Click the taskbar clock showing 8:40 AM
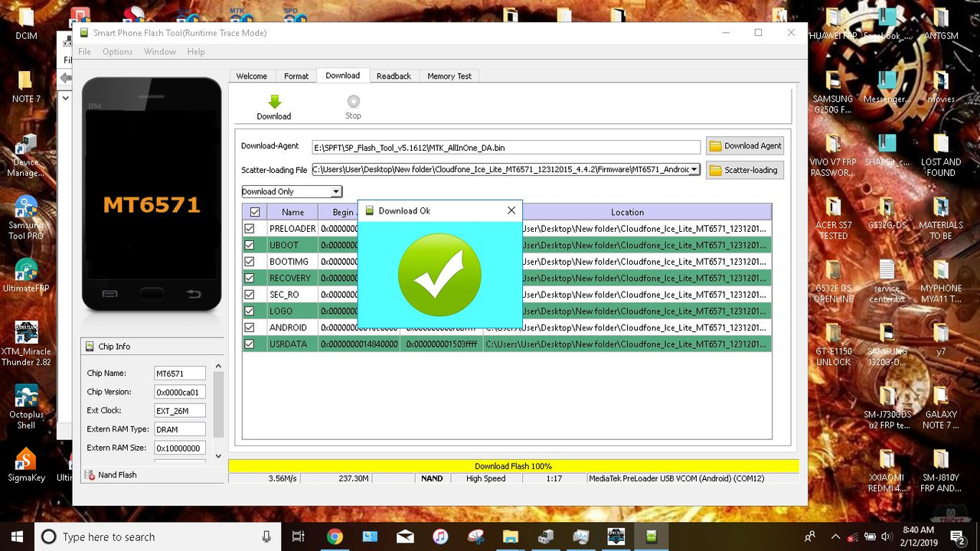This screenshot has height=551, width=980. pos(918,536)
